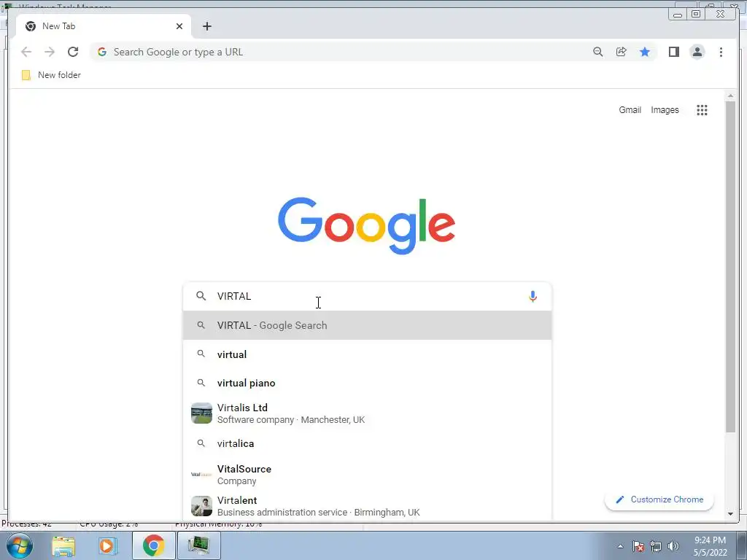Select VIRTAL - Google Search suggestion
The image size is (747, 560).
[367, 325]
